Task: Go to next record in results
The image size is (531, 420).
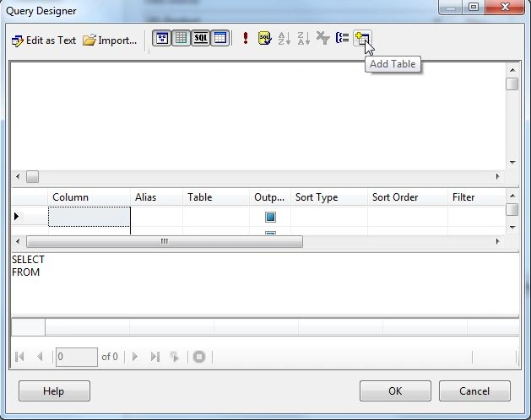Action: click(135, 357)
